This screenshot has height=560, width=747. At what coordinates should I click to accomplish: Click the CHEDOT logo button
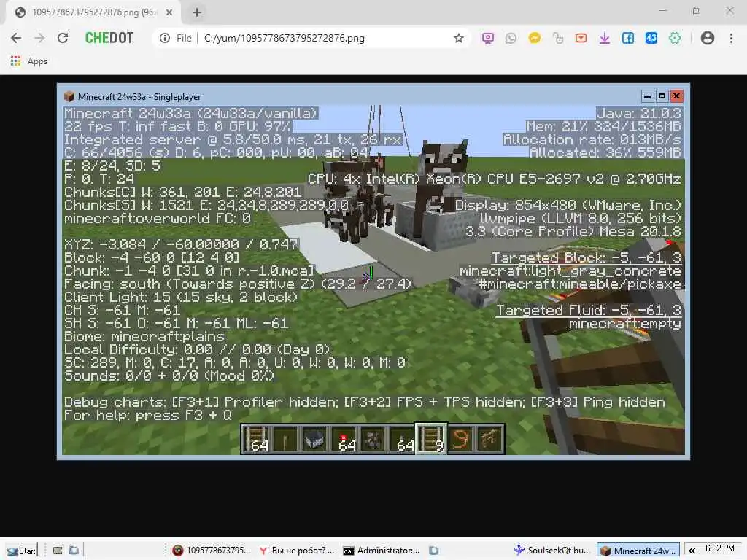click(109, 38)
